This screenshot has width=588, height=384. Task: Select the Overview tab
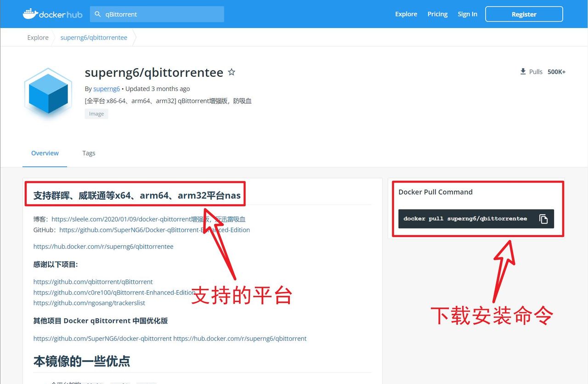[45, 153]
